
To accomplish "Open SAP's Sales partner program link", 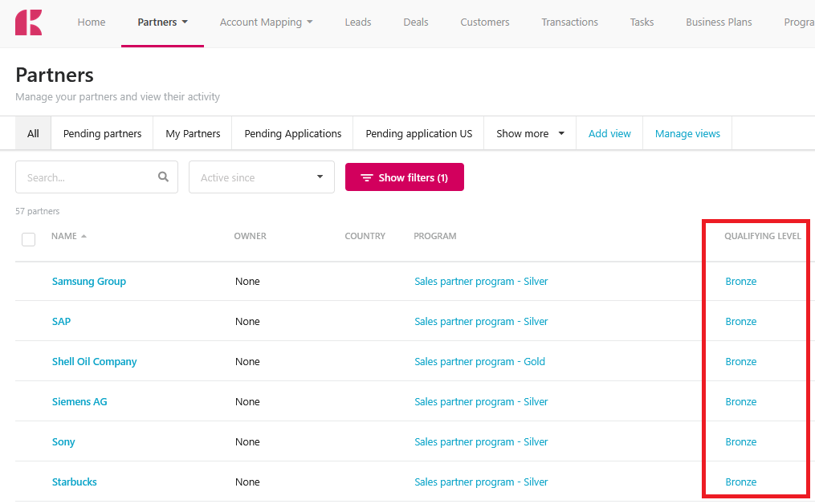I will coord(481,321).
